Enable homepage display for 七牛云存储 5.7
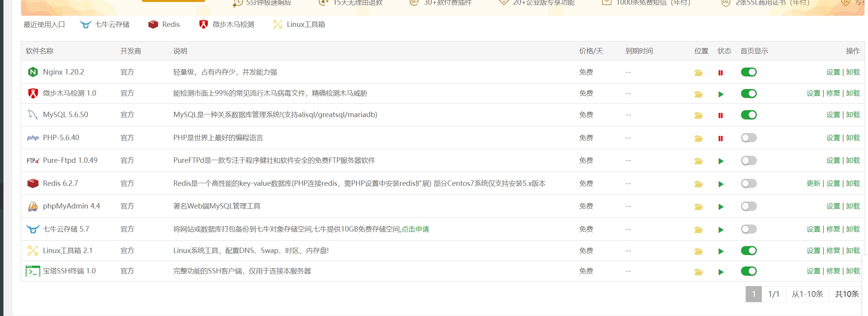The image size is (868, 316). 749,229
